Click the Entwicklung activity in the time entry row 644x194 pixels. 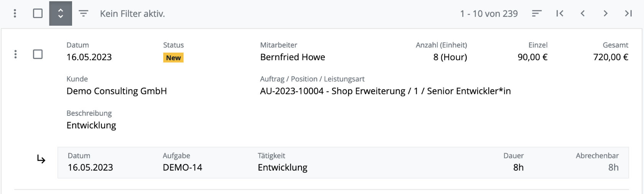click(283, 168)
